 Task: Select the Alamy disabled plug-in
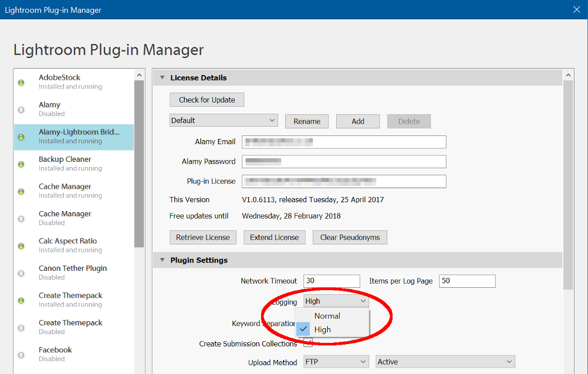(x=74, y=109)
